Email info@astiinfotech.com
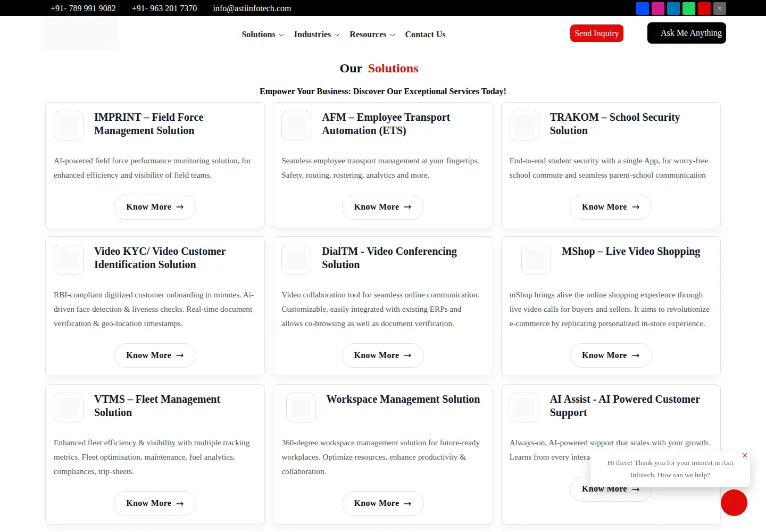Image resolution: width=766 pixels, height=532 pixels. pyautogui.click(x=252, y=9)
